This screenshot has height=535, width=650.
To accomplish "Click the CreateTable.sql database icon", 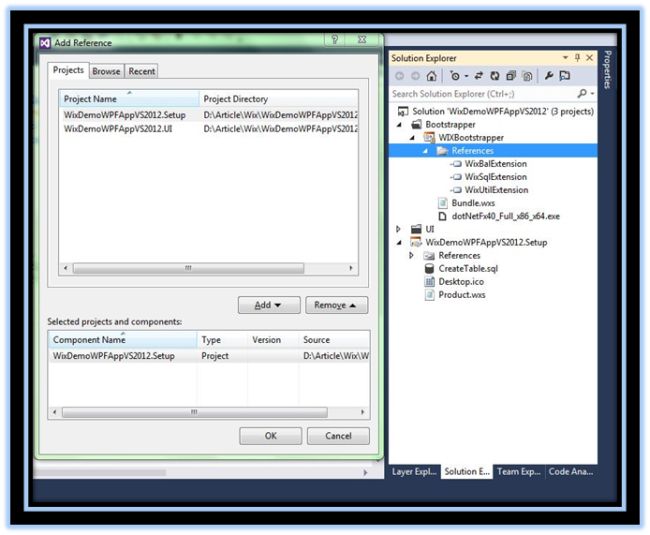I will pyautogui.click(x=429, y=269).
